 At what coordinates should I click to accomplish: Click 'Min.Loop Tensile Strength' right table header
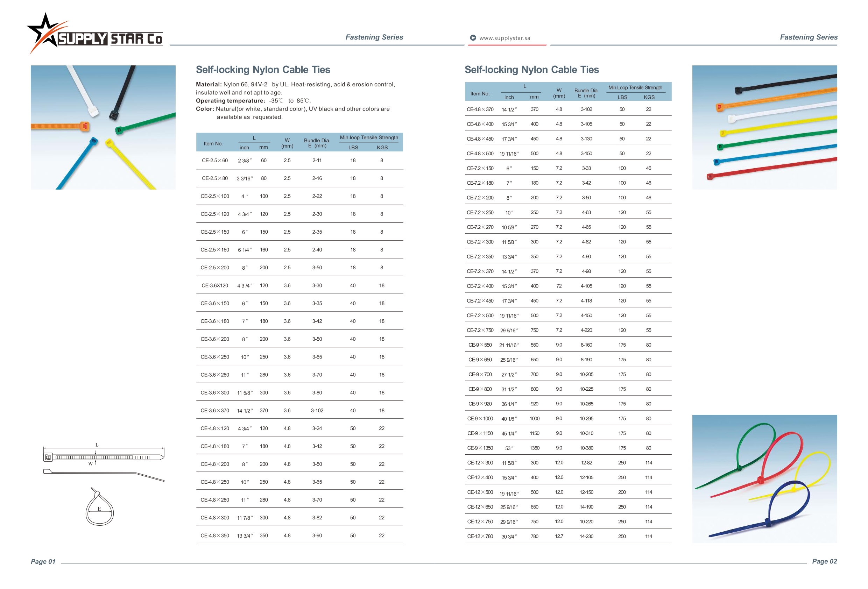[635, 88]
